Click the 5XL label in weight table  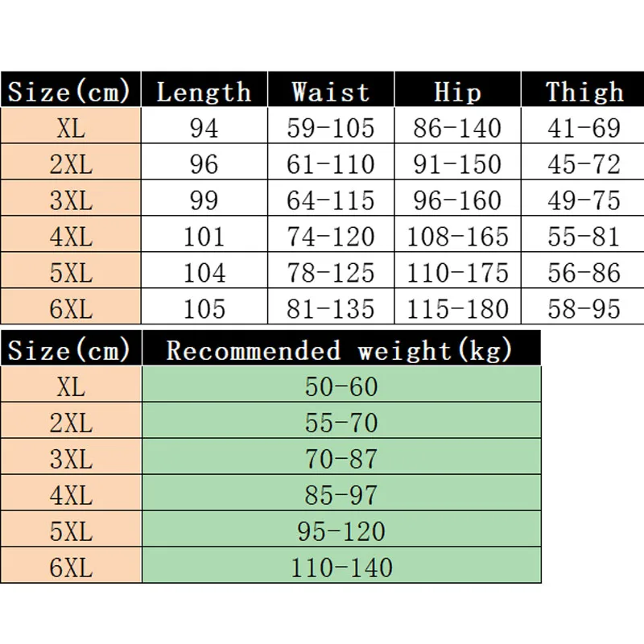71,529
